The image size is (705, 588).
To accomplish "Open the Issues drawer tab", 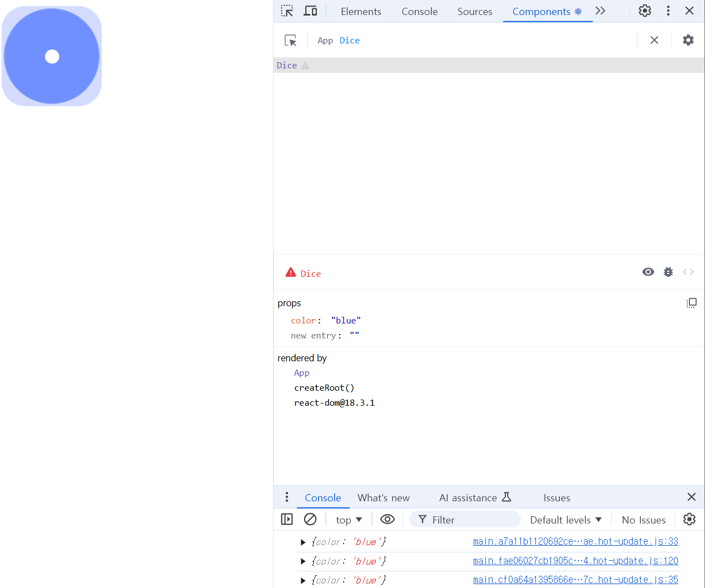I will [557, 498].
